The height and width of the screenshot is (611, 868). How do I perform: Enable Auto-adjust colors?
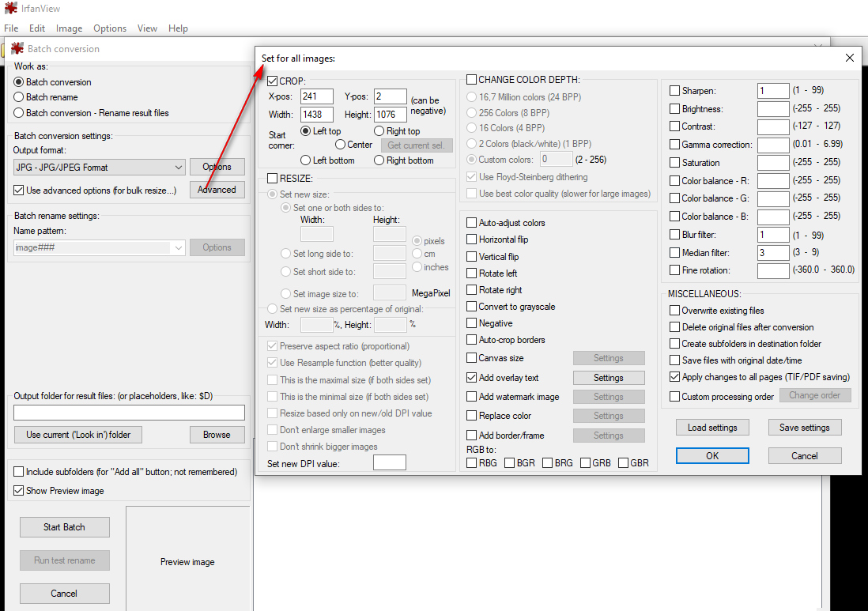click(x=472, y=222)
